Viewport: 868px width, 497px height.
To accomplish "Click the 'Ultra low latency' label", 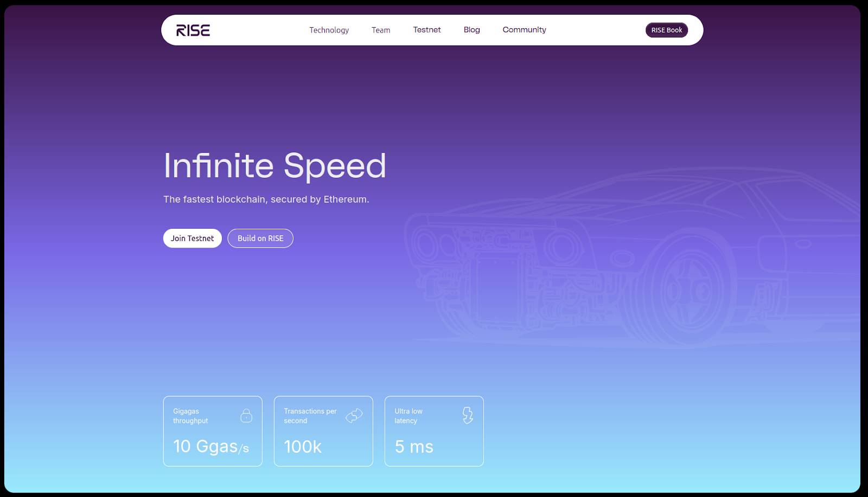I will tap(409, 416).
